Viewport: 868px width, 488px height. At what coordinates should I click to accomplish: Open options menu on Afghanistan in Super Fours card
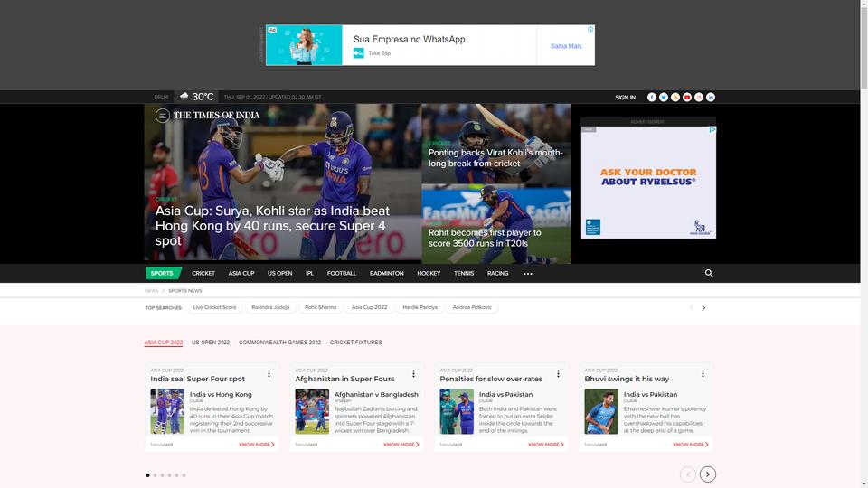[x=413, y=374]
